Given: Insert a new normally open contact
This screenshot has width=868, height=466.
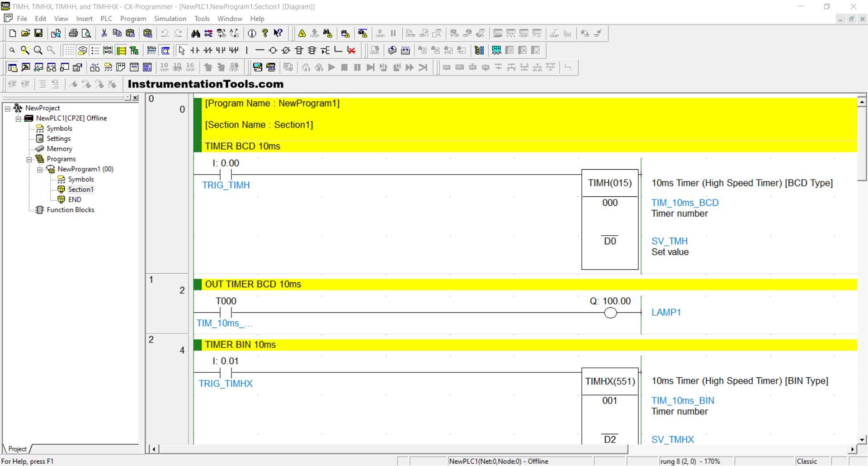Looking at the screenshot, I should (x=195, y=50).
